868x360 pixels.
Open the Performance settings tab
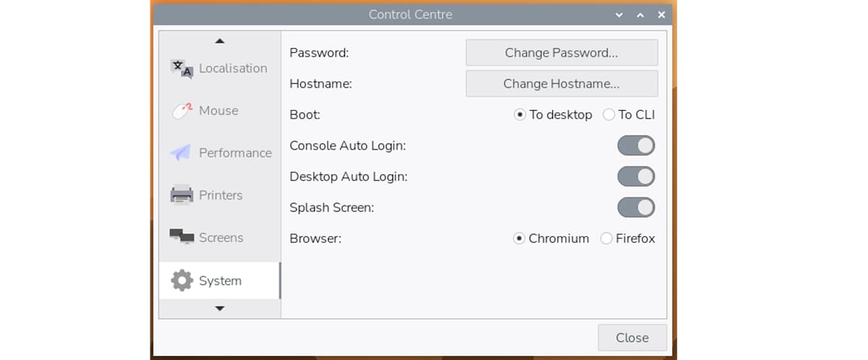pyautogui.click(x=235, y=153)
